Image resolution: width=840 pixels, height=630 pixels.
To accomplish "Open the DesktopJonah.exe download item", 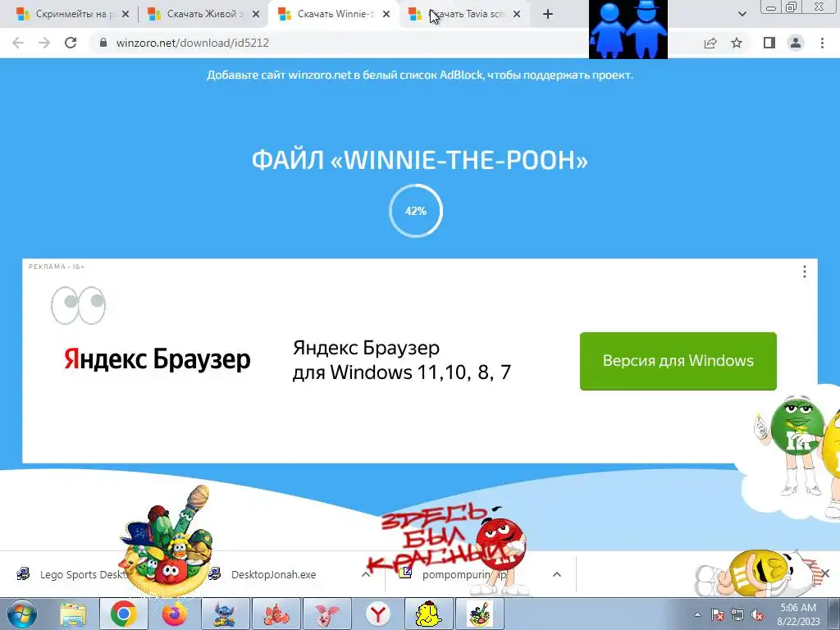I will pyautogui.click(x=273, y=574).
